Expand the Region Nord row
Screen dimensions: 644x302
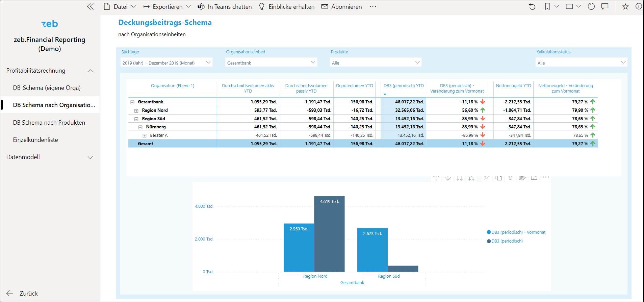(136, 110)
